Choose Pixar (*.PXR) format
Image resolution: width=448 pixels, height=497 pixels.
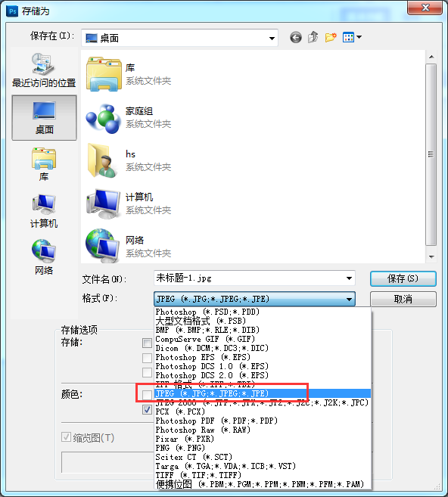[x=263, y=439]
